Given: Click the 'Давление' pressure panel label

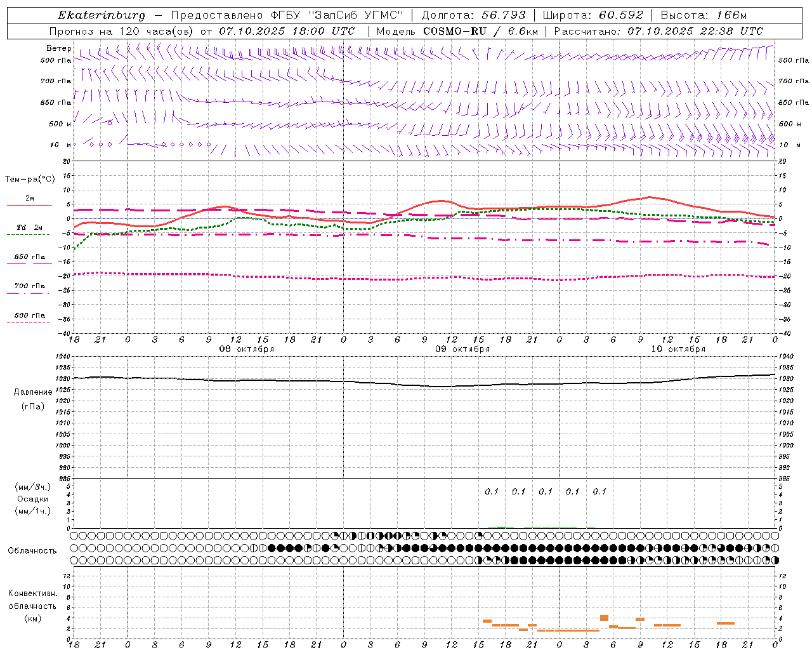Looking at the screenshot, I should click(x=33, y=392).
